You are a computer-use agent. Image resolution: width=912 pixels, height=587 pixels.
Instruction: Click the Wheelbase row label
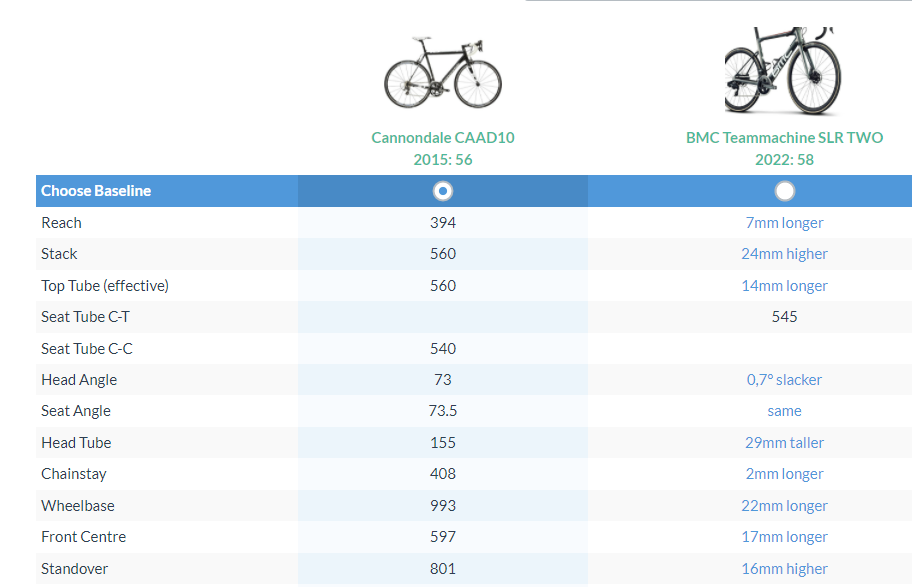(x=77, y=506)
